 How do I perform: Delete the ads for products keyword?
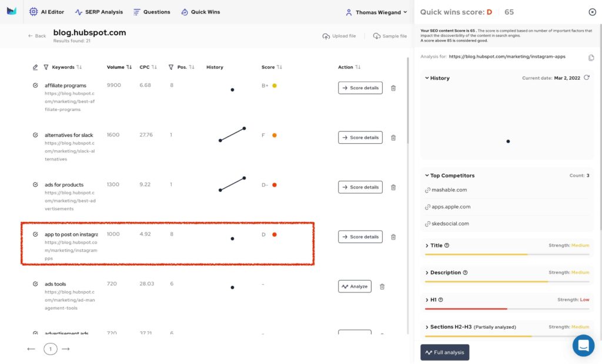click(393, 187)
